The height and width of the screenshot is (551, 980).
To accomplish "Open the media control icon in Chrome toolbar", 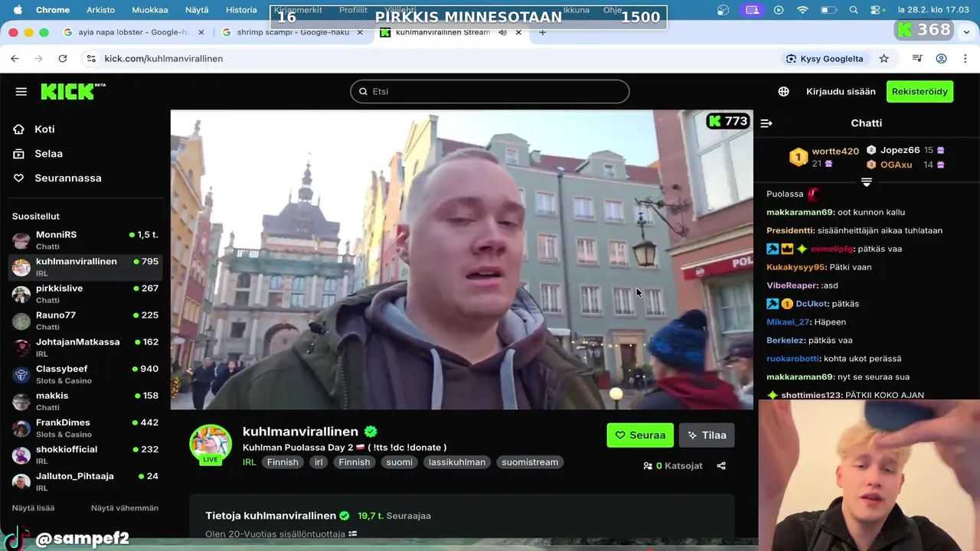I will (x=917, y=58).
